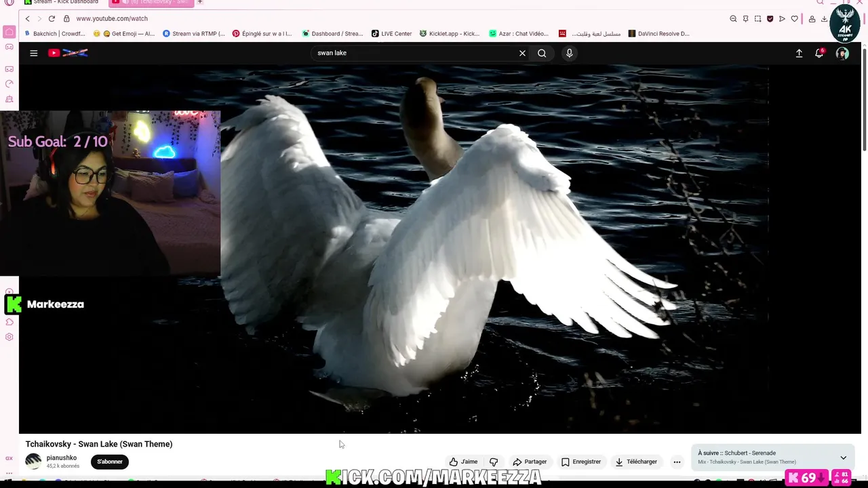868x488 pixels.
Task: Open the 'Kicklet.app - Kick...' bookmark
Action: (x=450, y=33)
